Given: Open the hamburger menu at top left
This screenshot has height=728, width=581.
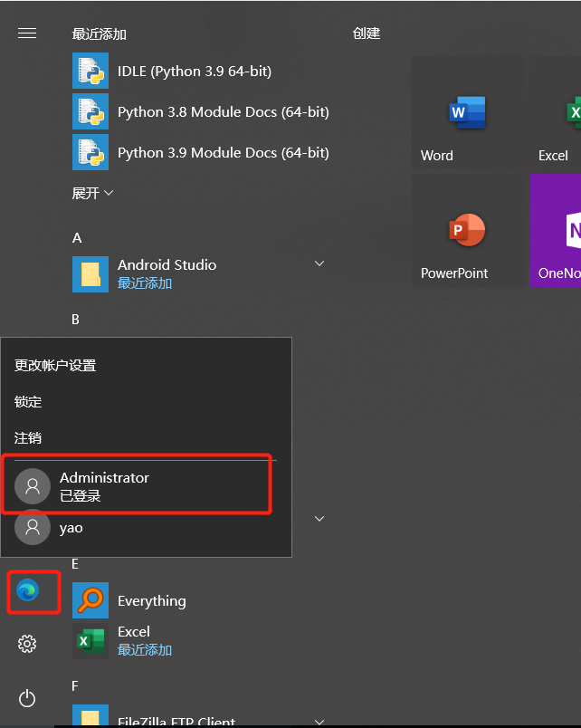Looking at the screenshot, I should click(27, 34).
